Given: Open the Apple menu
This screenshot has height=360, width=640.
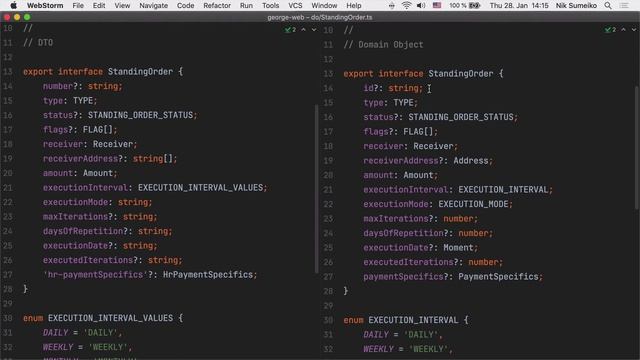Looking at the screenshot, I should [13, 6].
